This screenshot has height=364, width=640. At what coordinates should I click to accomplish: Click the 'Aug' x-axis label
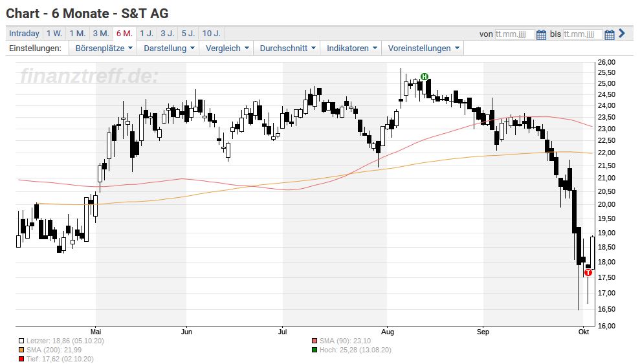[x=388, y=332]
